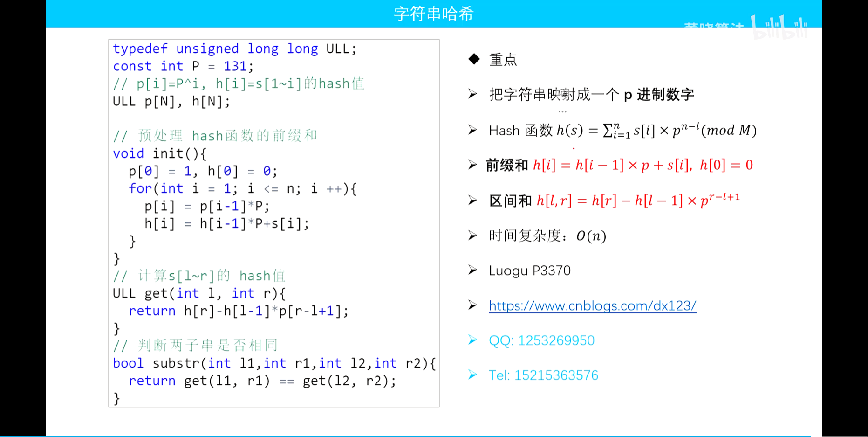Click the p[0] = 1, h[0] = 0 line

point(203,171)
